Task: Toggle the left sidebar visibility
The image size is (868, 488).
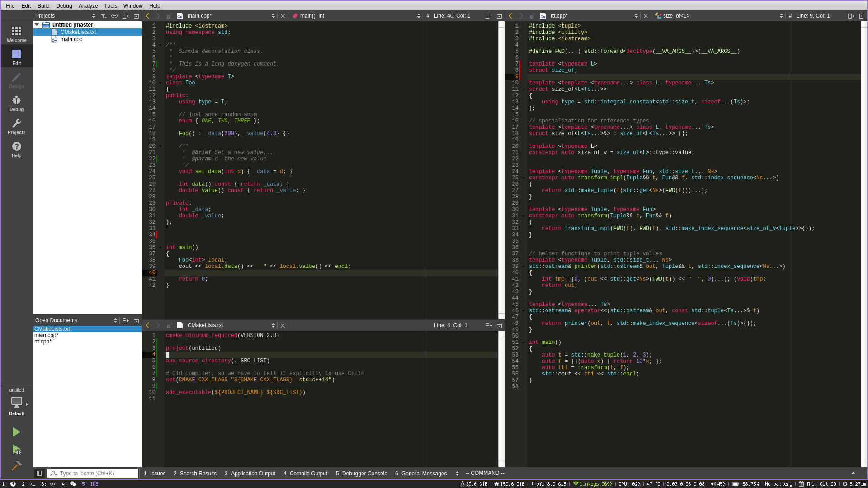Action: tap(39, 473)
